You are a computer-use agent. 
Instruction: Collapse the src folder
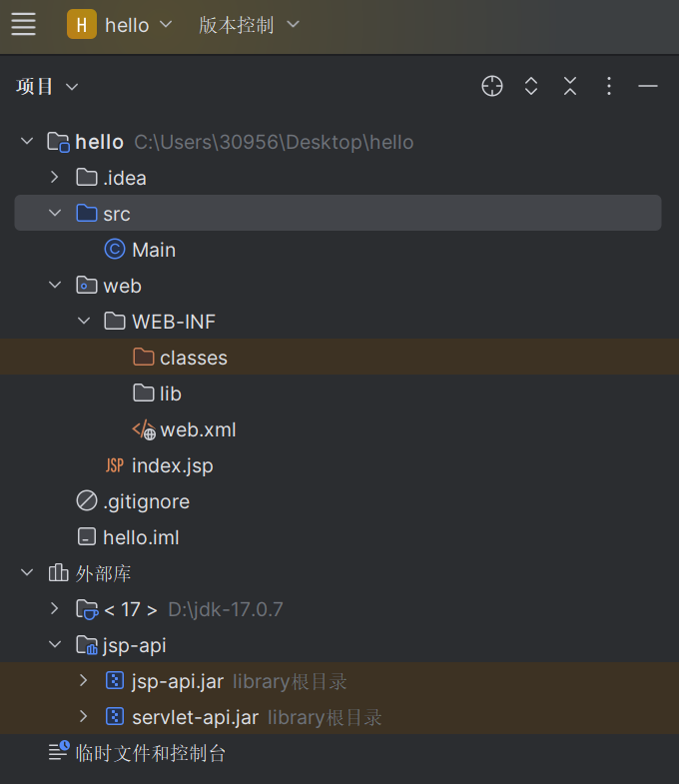(55, 214)
